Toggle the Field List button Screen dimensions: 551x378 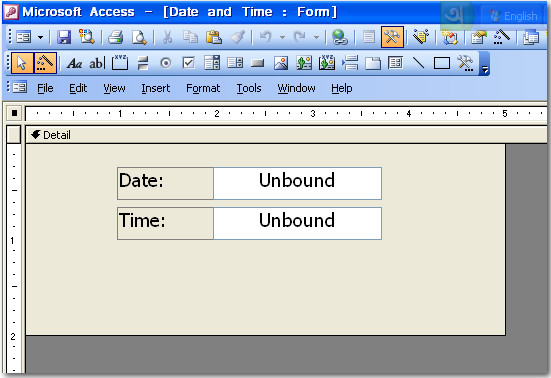click(x=369, y=37)
